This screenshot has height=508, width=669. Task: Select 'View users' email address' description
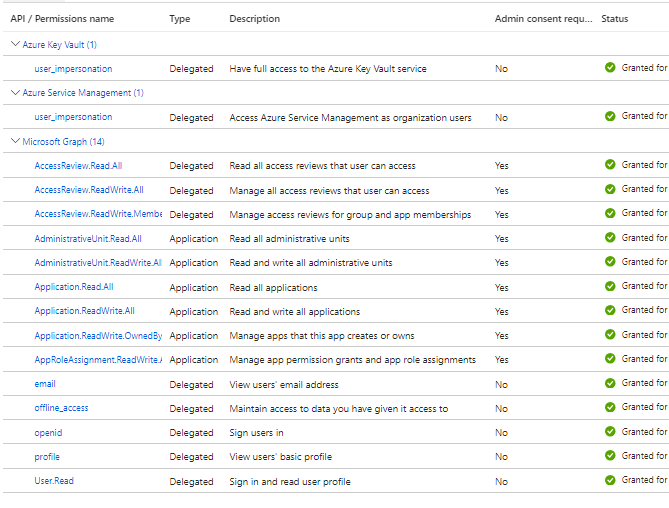(x=284, y=385)
